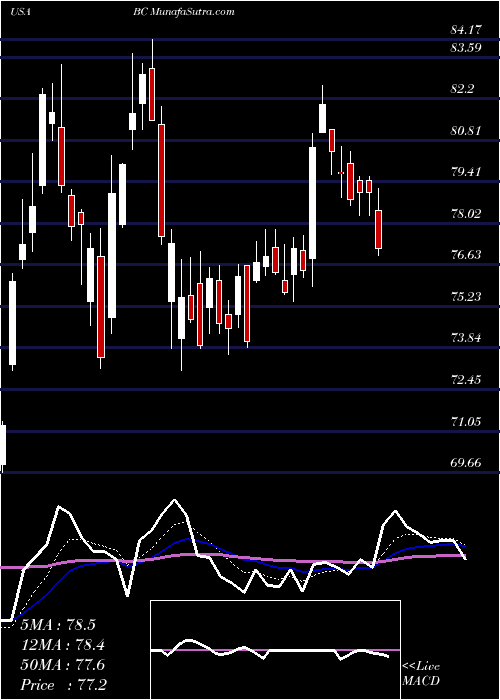Screen dimensions: 500x700
Task: Click the last red candlestick on the right
Action: 379,229
